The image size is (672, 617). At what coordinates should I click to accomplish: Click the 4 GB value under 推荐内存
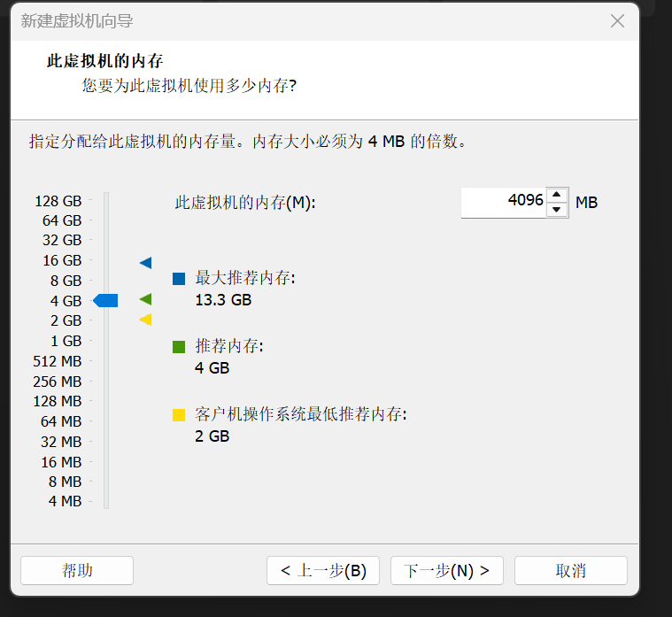[x=212, y=368]
